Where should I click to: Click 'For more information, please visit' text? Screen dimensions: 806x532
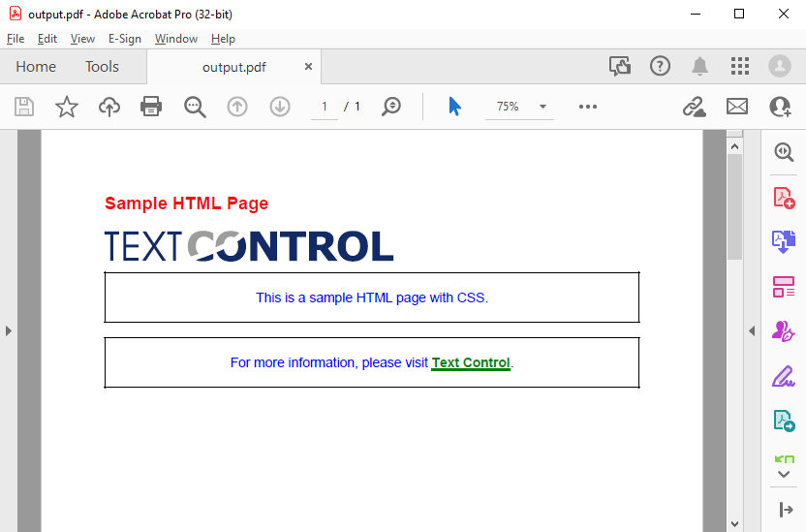click(329, 362)
